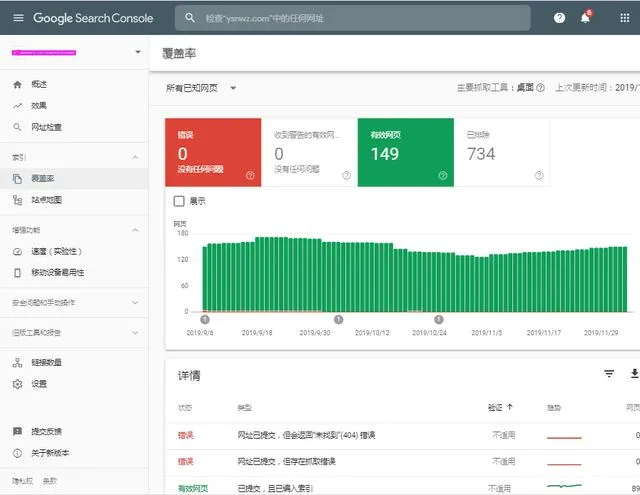Select the red errors 0 card
This screenshot has height=495, width=640.
pyautogui.click(x=213, y=152)
